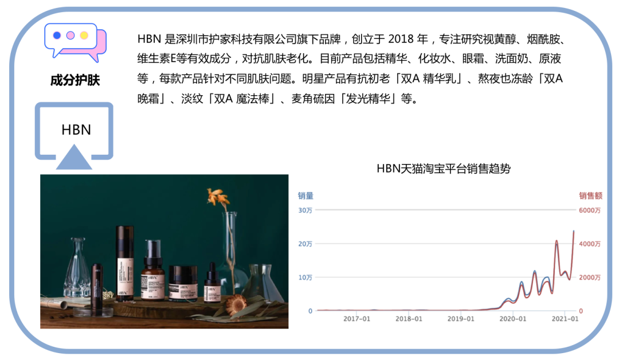The image size is (619, 364).
Task: Click the 2017-01 x-axis label
Action: pyautogui.click(x=357, y=319)
